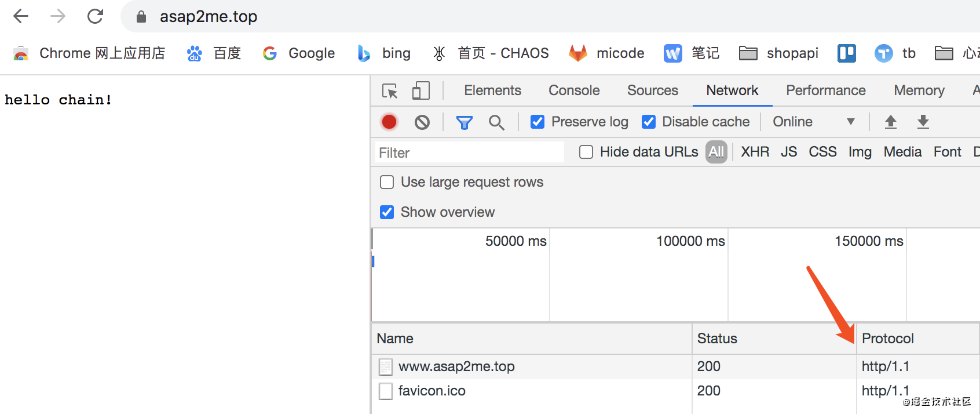Open network search with magnifier icon

coord(496,122)
